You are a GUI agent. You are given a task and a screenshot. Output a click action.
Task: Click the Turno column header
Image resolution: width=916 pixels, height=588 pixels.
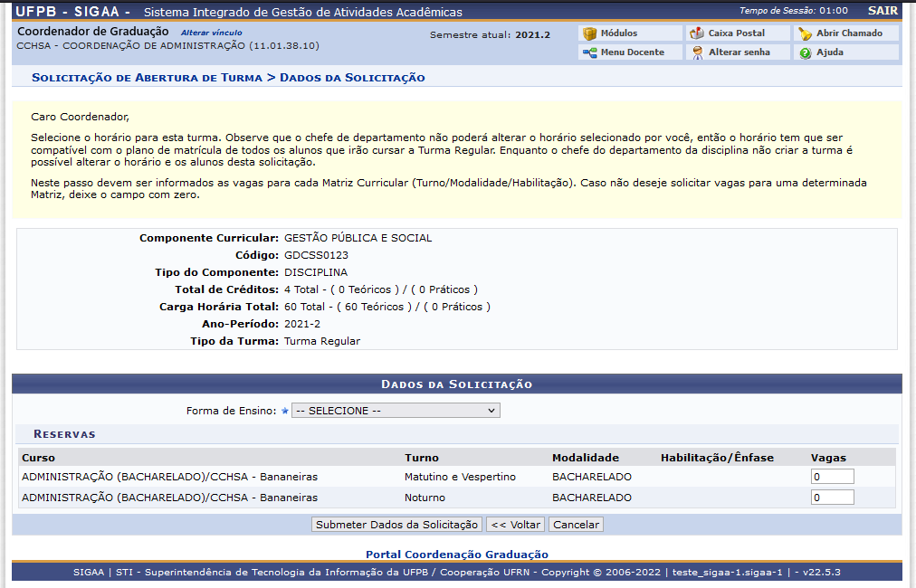point(421,458)
